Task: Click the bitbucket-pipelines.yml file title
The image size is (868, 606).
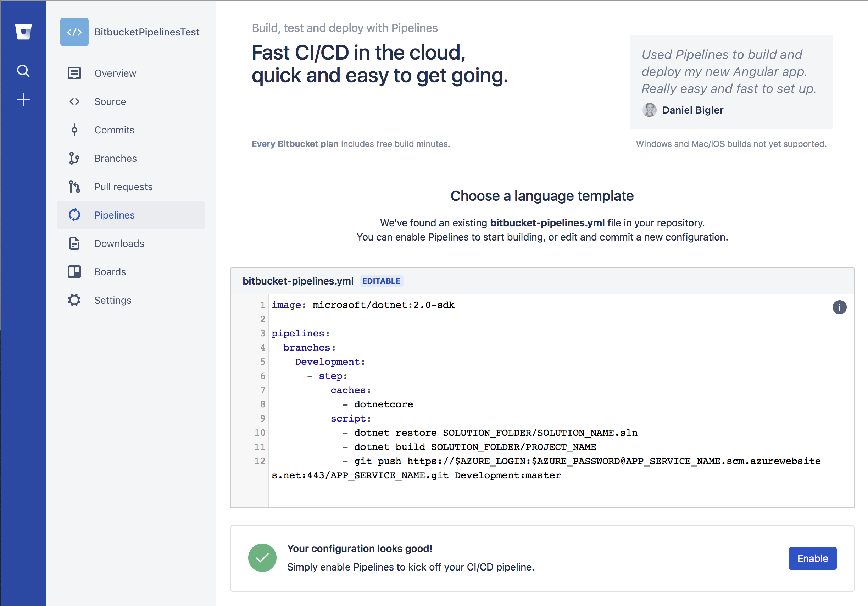Action: pyautogui.click(x=298, y=281)
